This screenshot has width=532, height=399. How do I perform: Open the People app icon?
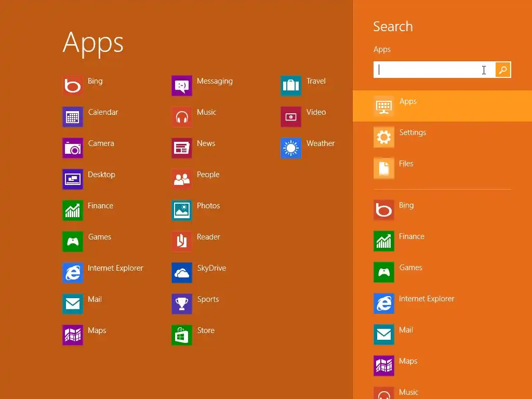(x=182, y=179)
